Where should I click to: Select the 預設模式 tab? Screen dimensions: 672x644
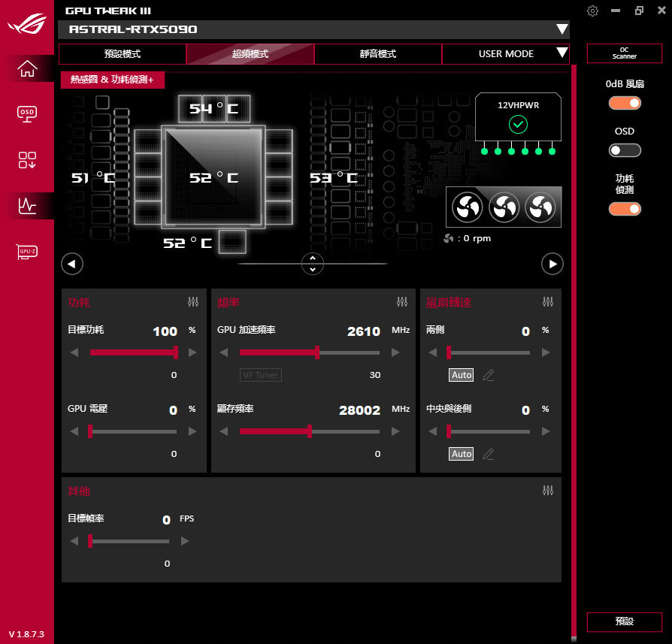122,54
